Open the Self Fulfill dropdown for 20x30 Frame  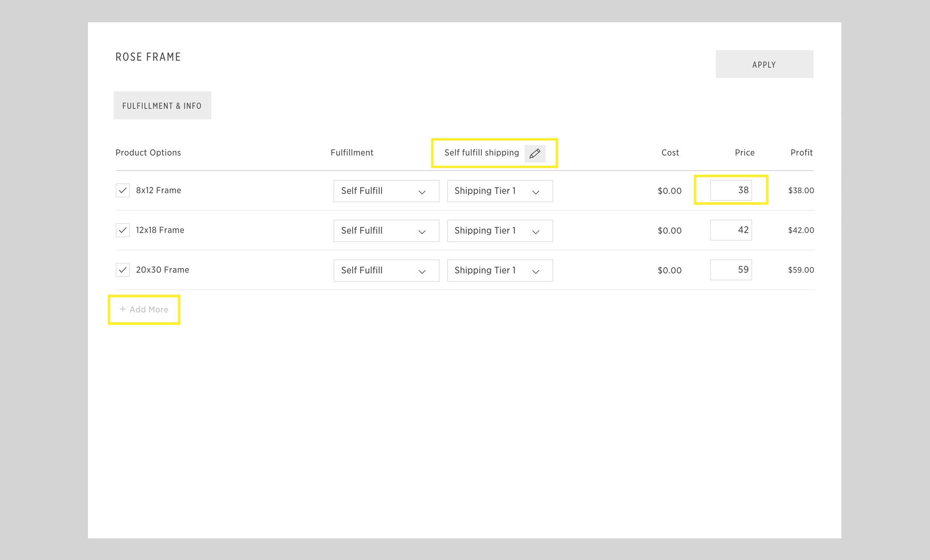386,270
